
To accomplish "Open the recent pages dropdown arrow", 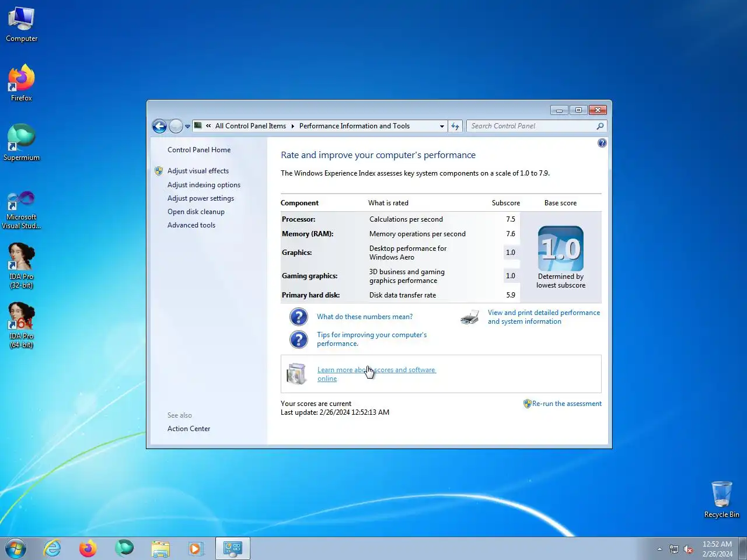I will [187, 126].
